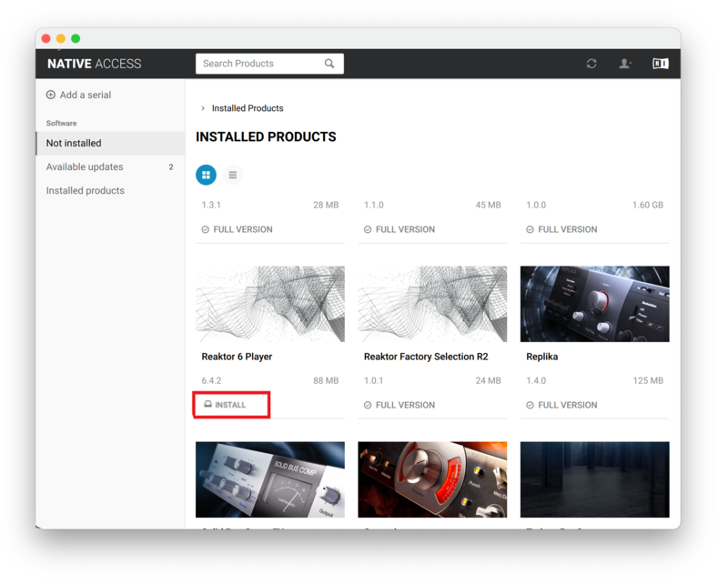Go to Installed products in sidebar
Viewport: 728px width, 584px height.
[86, 190]
